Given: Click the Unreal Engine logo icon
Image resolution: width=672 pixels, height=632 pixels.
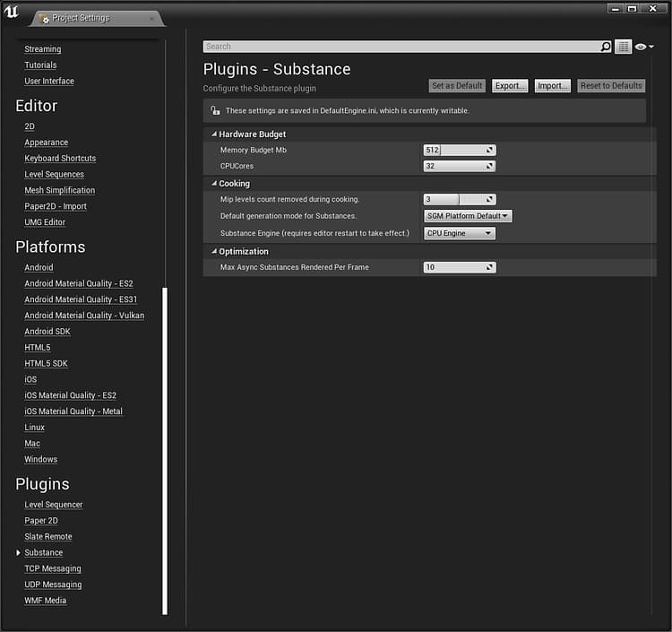Looking at the screenshot, I should (12, 11).
